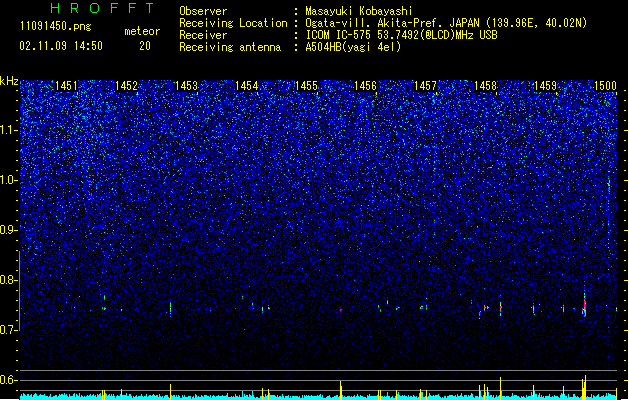
Task: Click the red echo after 1455
Action: coord(341,310)
